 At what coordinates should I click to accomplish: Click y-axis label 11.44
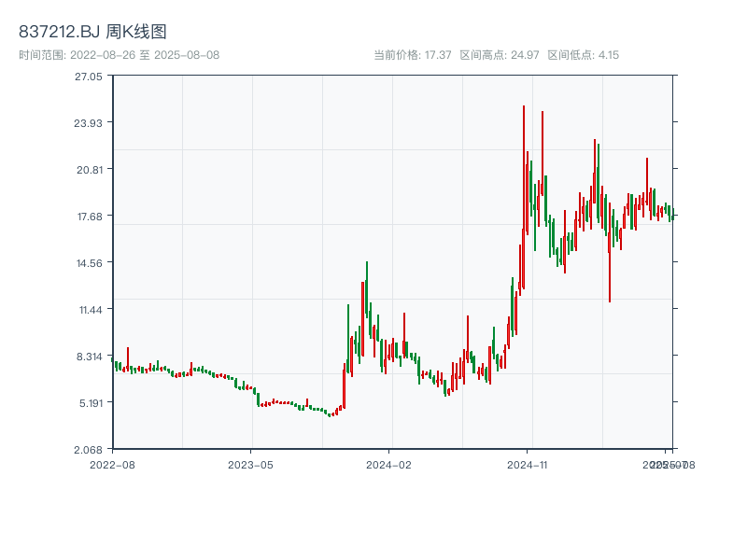(91, 310)
